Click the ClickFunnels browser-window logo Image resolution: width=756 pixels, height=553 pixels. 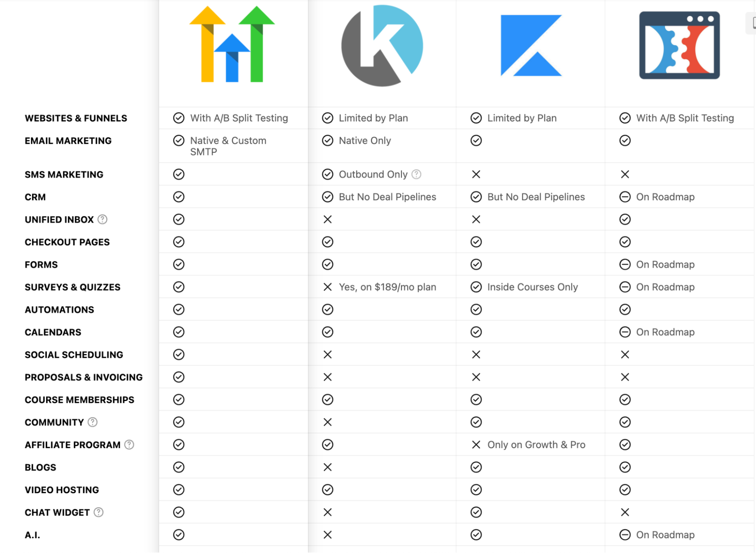(679, 45)
